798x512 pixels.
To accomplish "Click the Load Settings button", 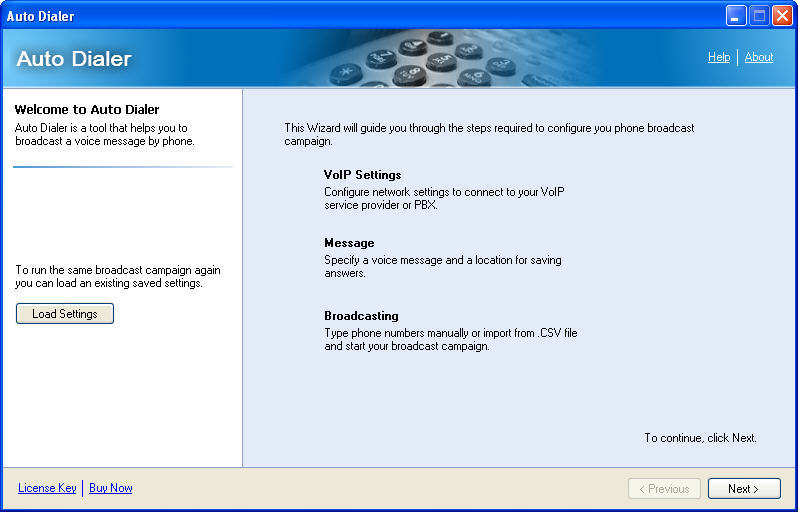I will 65,314.
